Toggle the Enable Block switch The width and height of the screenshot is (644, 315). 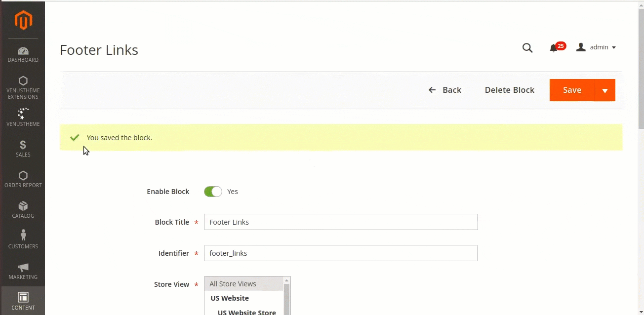tap(213, 192)
